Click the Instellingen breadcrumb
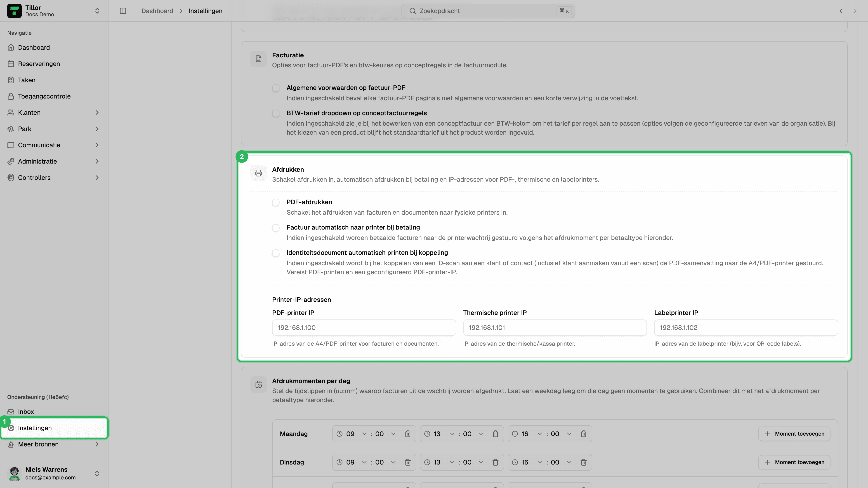 (x=205, y=11)
